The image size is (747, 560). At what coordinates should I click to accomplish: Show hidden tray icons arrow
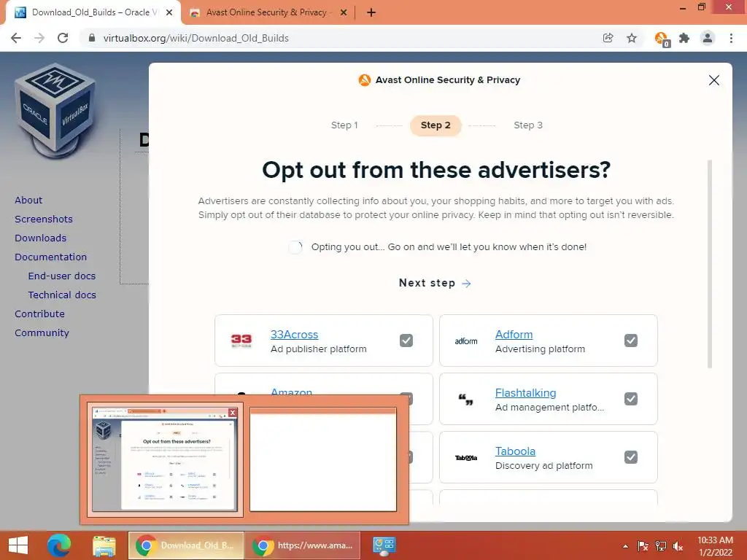coord(625,546)
